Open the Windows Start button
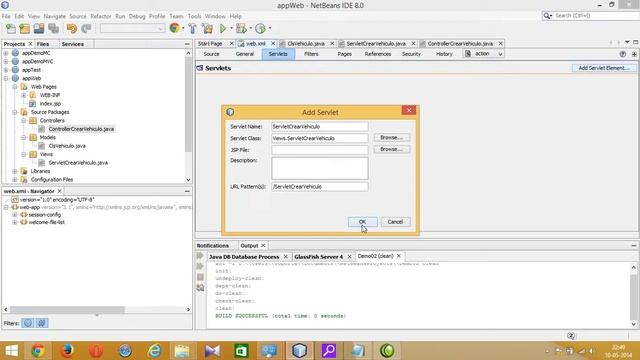Viewport: 640px width, 360px height. 11,351
